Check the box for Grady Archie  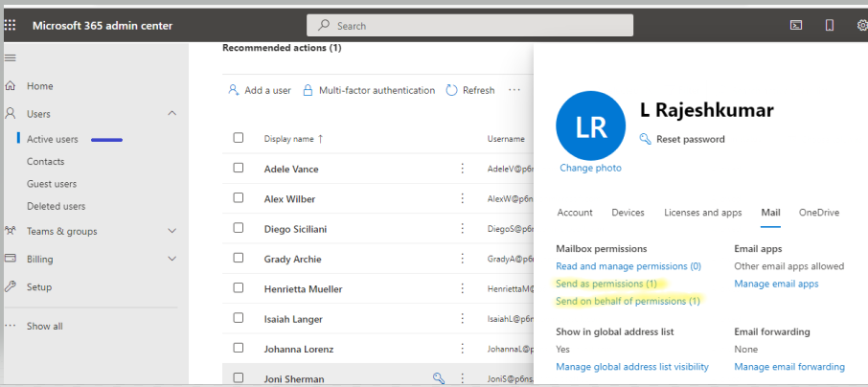pos(238,258)
